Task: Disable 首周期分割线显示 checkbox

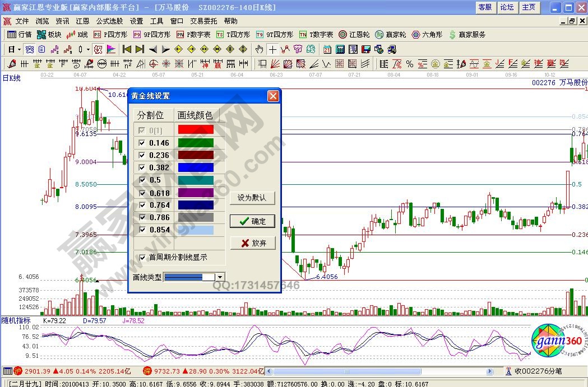Action: click(142, 258)
